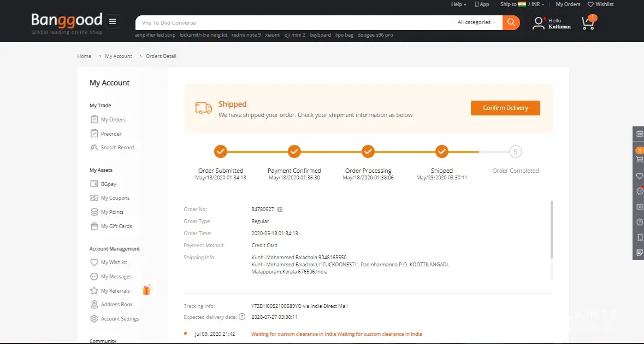This screenshot has width=644, height=344.
Task: Click the help icon beside Expected delivery date
Action: click(x=242, y=317)
